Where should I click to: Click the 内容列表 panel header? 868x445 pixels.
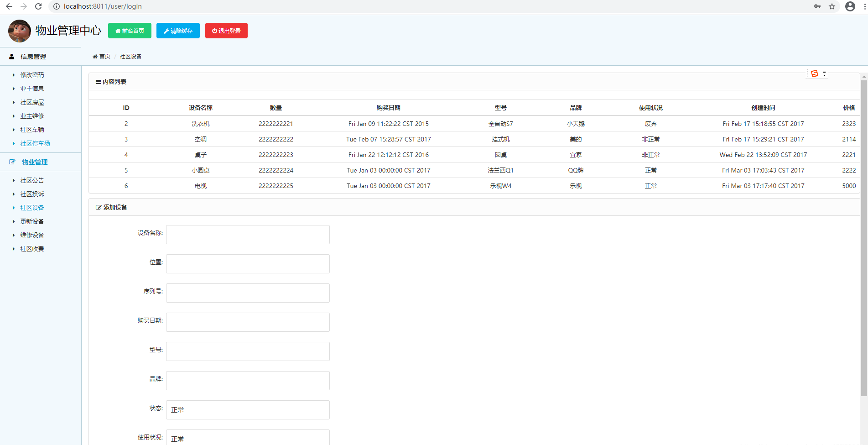pyautogui.click(x=474, y=82)
